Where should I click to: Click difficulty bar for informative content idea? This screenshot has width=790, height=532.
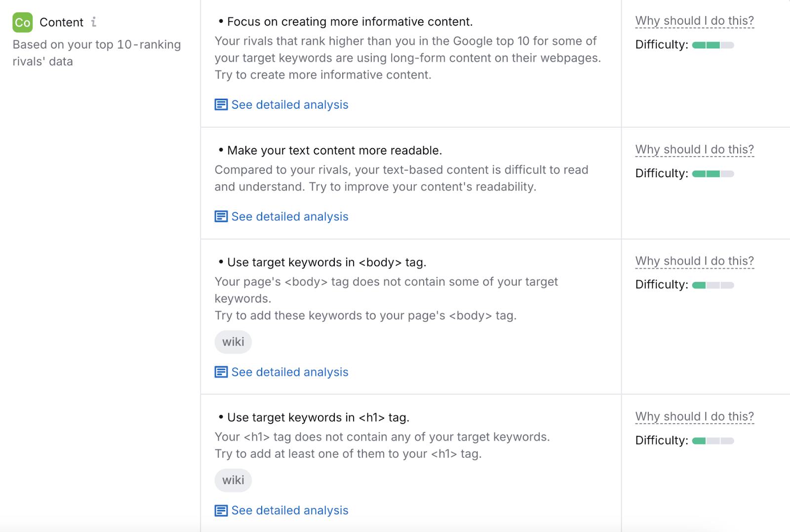click(x=713, y=45)
